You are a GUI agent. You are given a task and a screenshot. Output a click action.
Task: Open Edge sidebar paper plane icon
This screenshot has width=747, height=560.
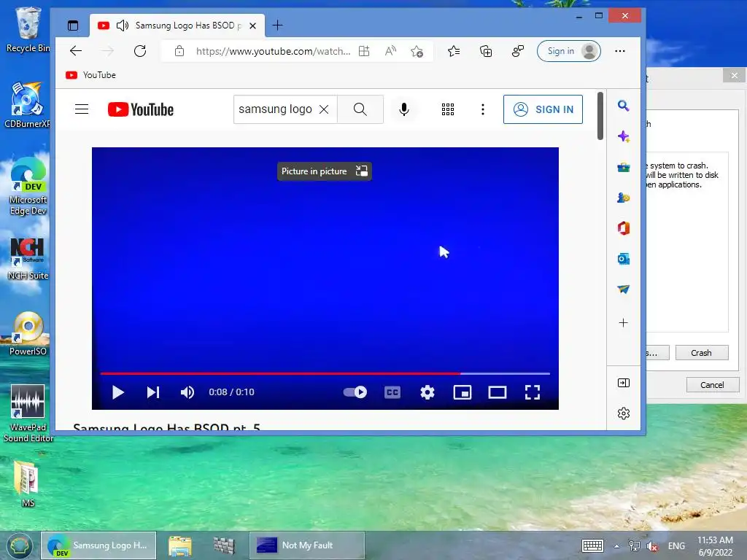coord(623,289)
